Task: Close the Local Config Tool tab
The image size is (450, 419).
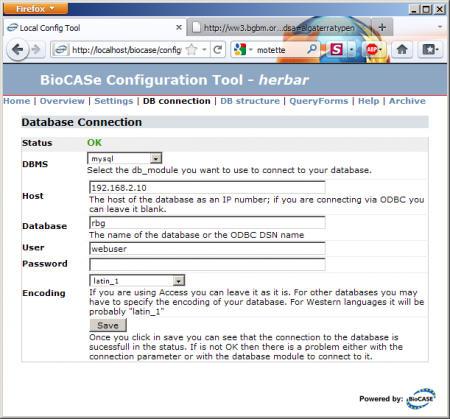Action: click(179, 27)
